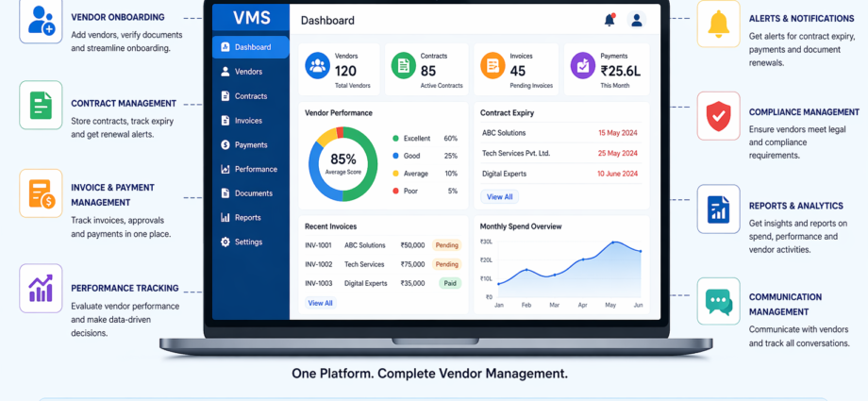Screen dimensions: 868x401
Task: Click the orange Pending Invoices icon
Action: (492, 66)
